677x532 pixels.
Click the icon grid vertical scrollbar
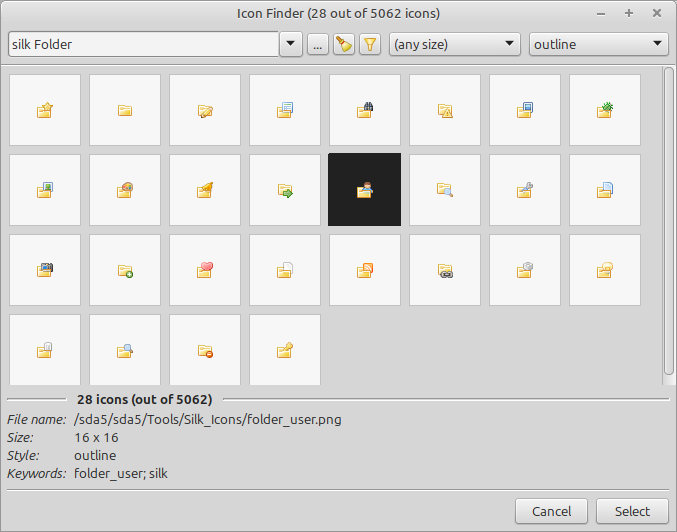coord(669,222)
